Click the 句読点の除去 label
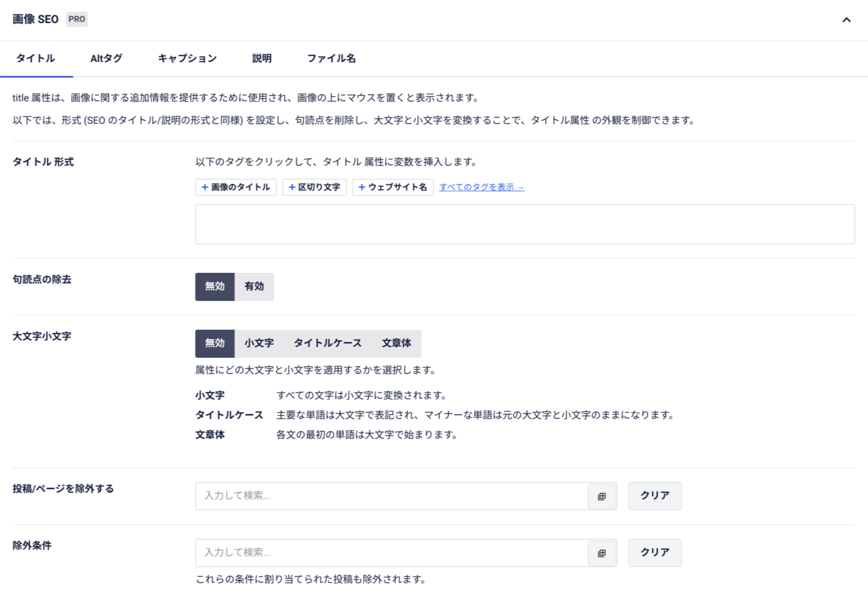 click(x=42, y=280)
